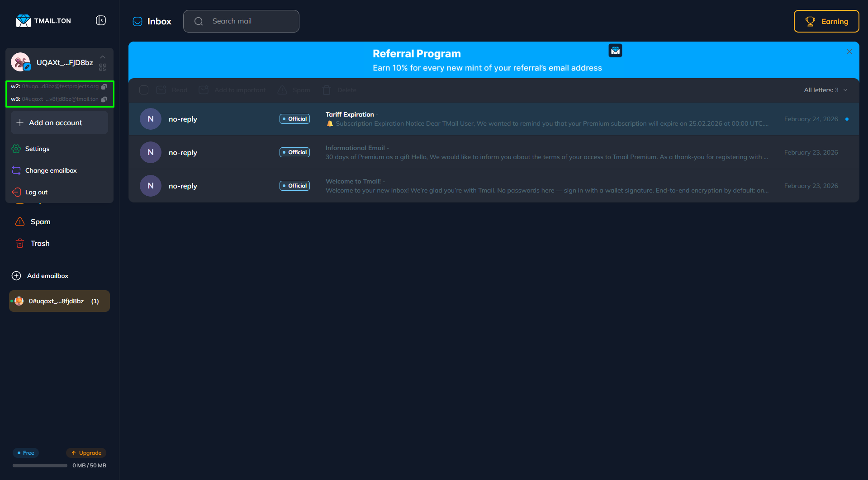Open the All letters filter dropdown

(825, 90)
